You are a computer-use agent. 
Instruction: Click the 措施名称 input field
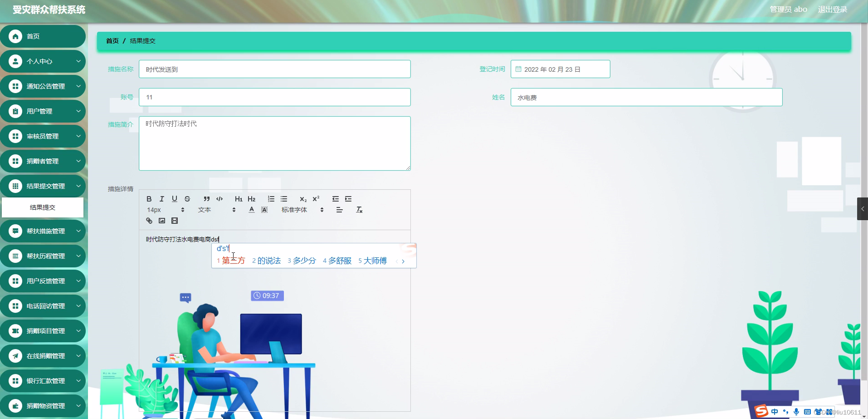click(275, 69)
